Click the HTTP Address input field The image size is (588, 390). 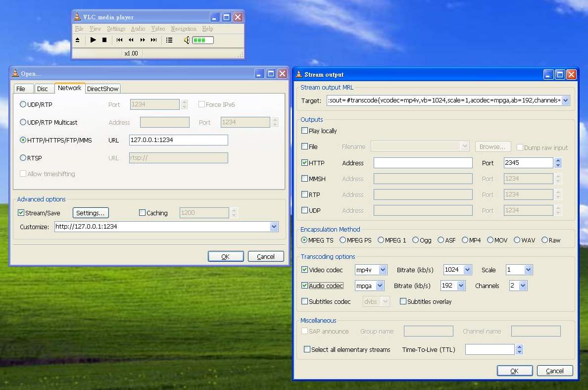click(423, 163)
